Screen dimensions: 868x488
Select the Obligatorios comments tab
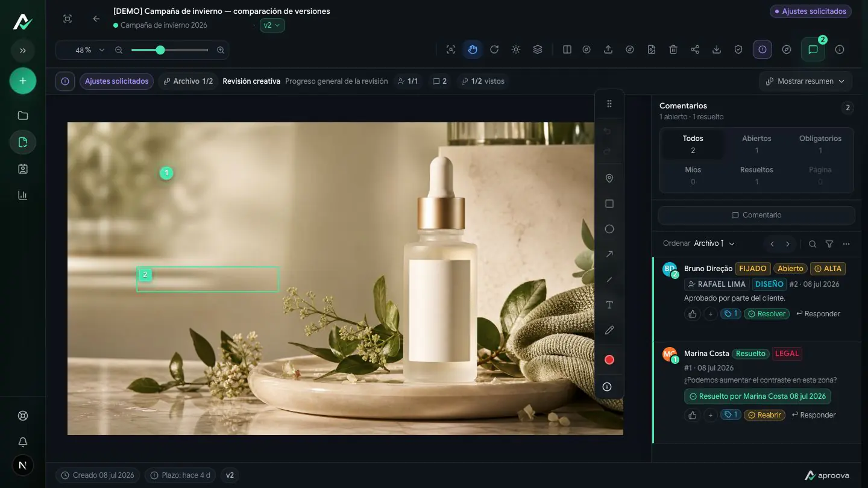point(820,144)
